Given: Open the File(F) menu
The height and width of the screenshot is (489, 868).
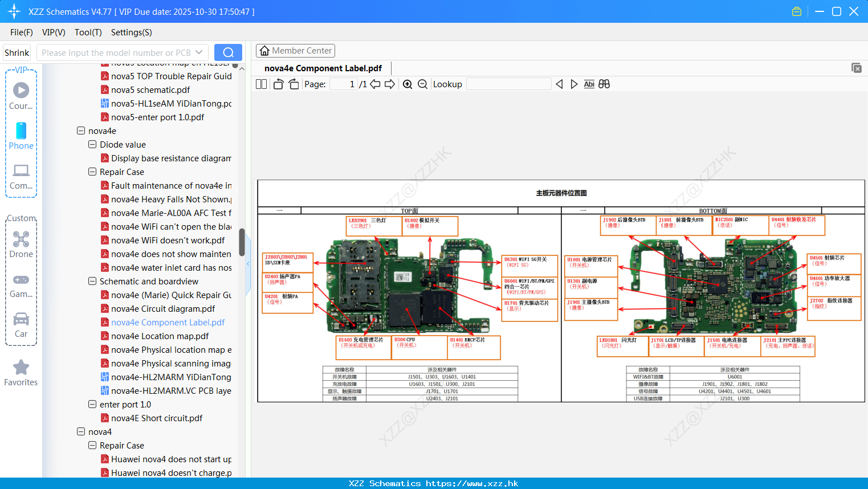Looking at the screenshot, I should click(22, 32).
